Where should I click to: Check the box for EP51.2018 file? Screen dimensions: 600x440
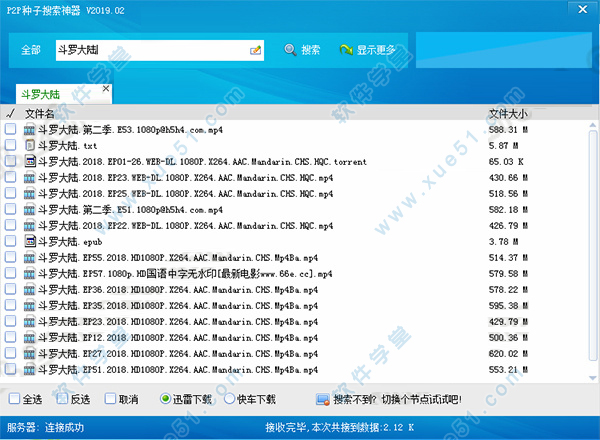point(11,369)
